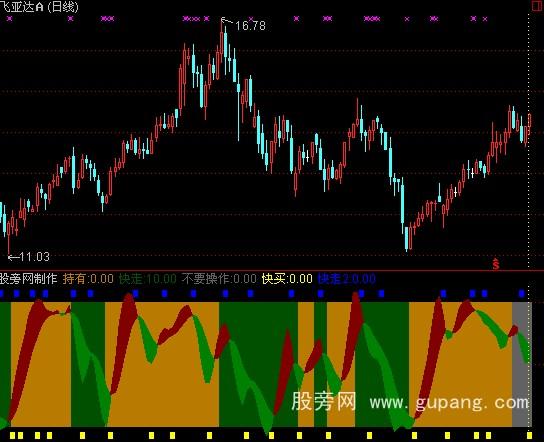Image resolution: width=544 pixels, height=442 pixels.
Task: Click the red dollar sign marker
Action: coord(496,264)
